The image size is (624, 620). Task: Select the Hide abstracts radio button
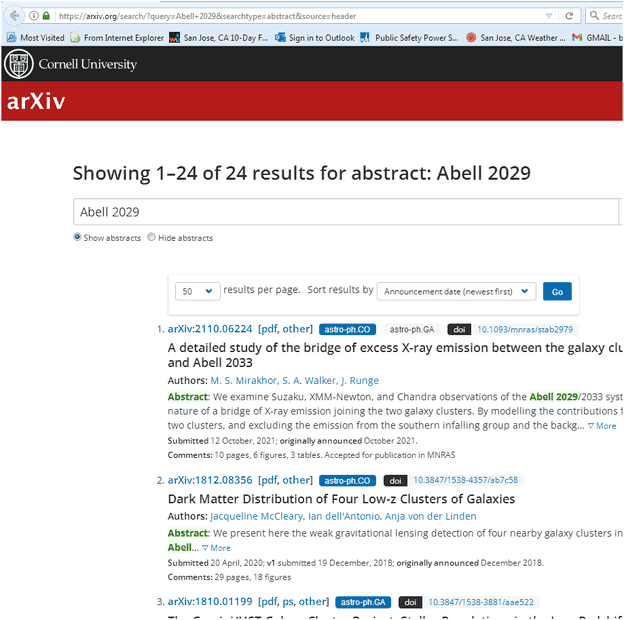click(x=151, y=237)
